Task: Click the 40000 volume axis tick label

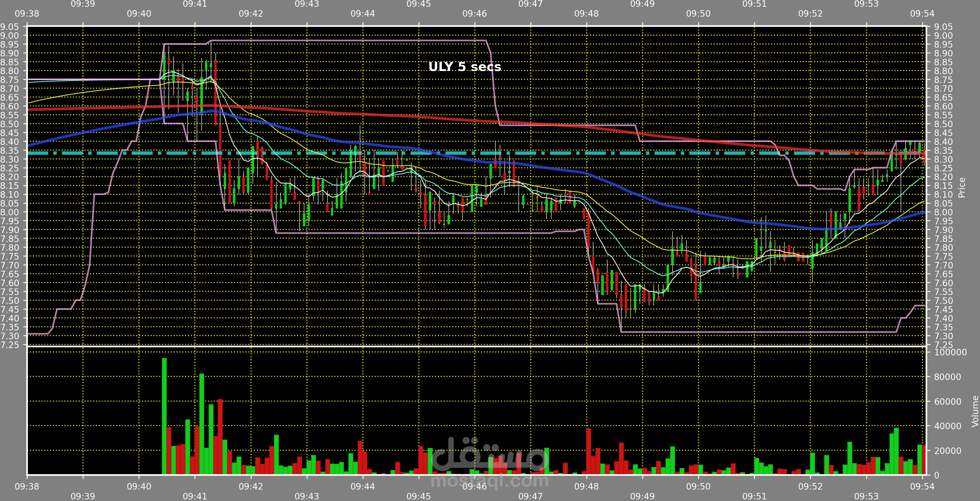Action: [x=947, y=426]
